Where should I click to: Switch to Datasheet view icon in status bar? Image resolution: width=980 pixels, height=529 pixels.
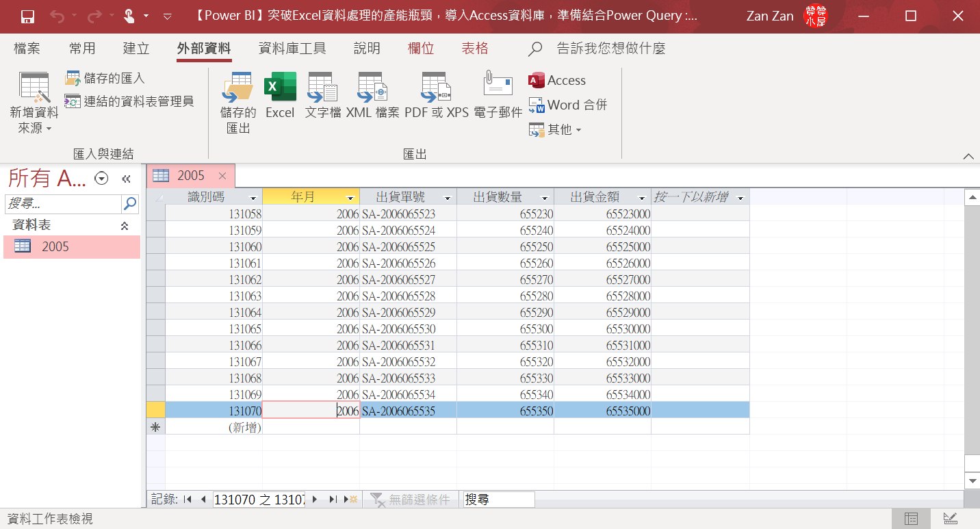[911, 519]
